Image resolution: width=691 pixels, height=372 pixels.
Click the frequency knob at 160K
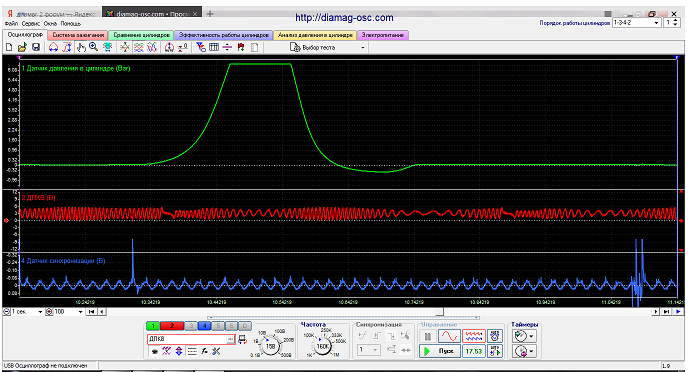click(x=323, y=346)
